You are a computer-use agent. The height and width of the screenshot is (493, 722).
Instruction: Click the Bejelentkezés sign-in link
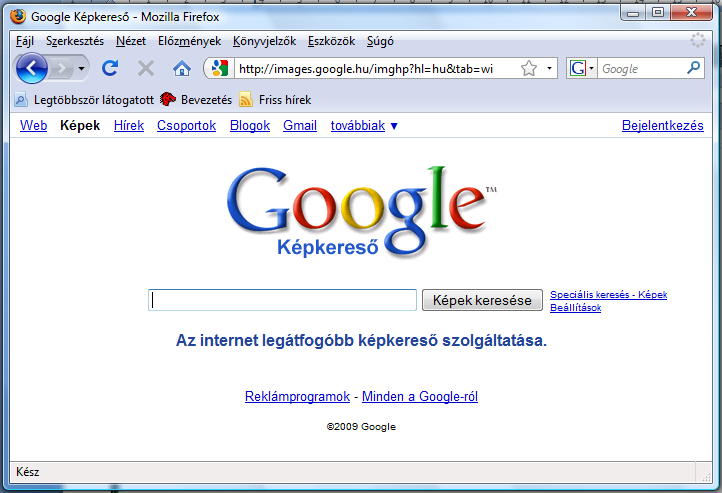663,125
